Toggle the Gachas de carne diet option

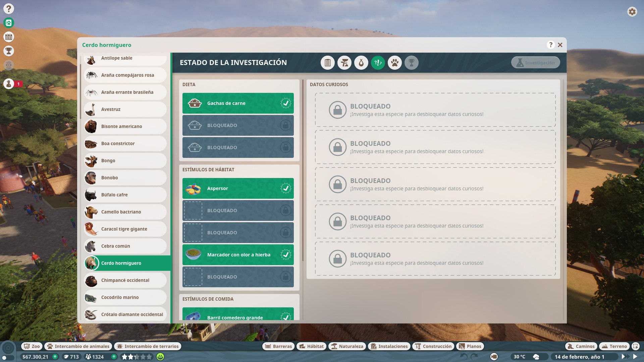pos(238,103)
